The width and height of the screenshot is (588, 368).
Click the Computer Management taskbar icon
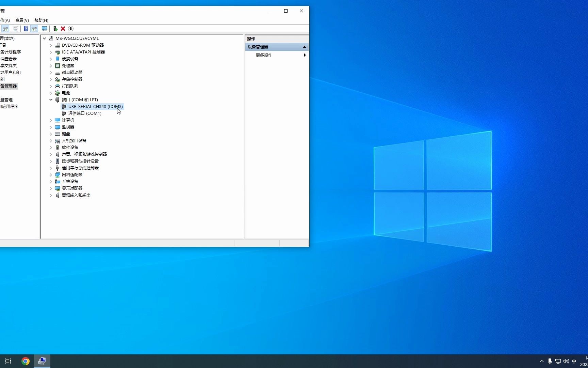tap(42, 361)
